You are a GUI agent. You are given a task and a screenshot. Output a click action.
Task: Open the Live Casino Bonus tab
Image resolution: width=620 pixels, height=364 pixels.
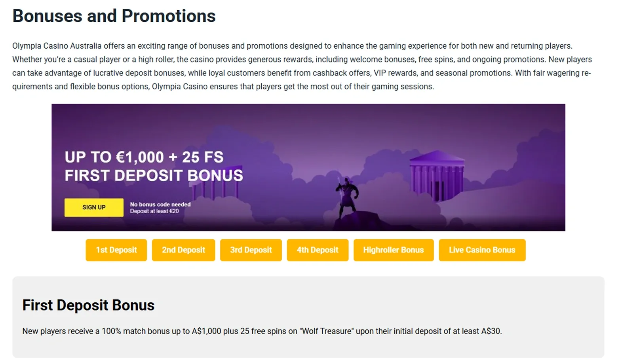[x=482, y=250]
